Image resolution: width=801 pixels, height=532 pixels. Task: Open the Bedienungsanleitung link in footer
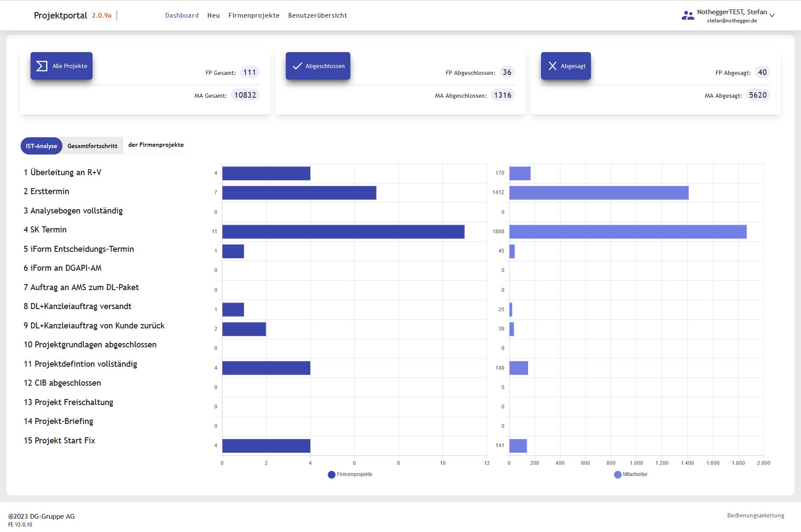tap(755, 515)
